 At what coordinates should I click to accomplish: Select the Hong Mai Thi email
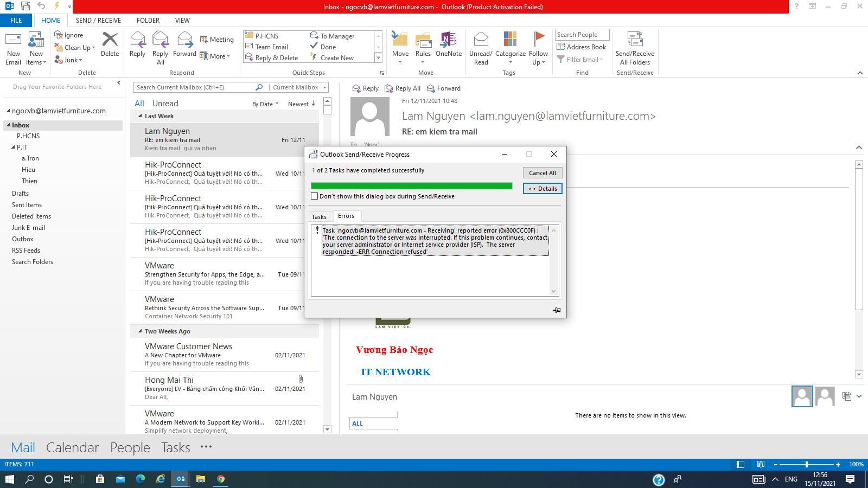click(225, 388)
